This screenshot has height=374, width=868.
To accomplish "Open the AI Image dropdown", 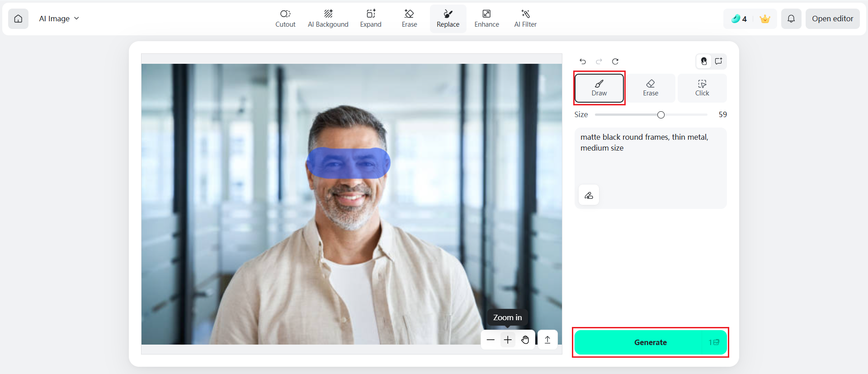I will tap(59, 19).
